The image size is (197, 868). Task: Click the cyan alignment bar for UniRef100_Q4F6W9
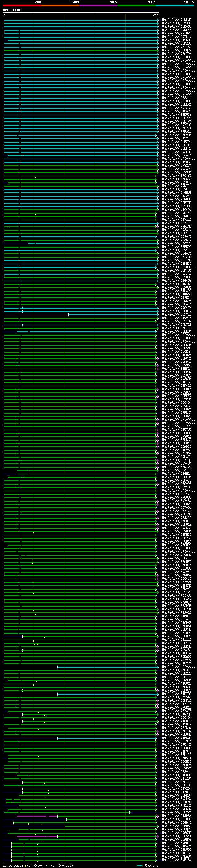(x=107, y=738)
